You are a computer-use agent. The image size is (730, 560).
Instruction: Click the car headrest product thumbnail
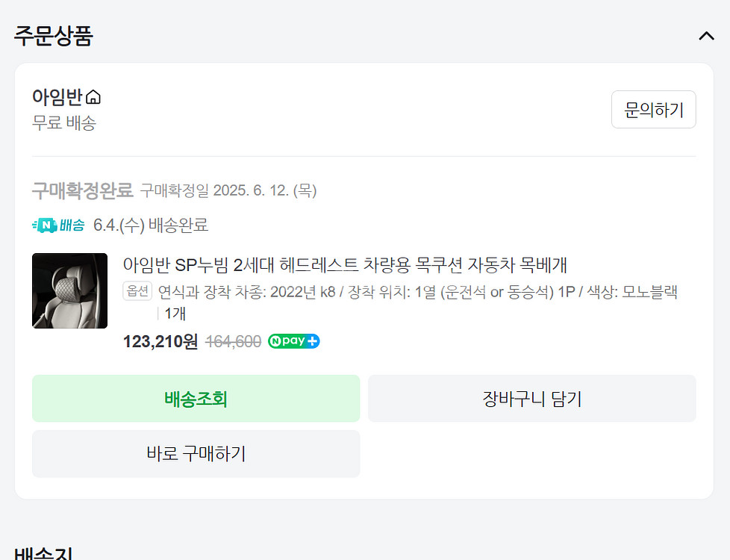tap(69, 290)
